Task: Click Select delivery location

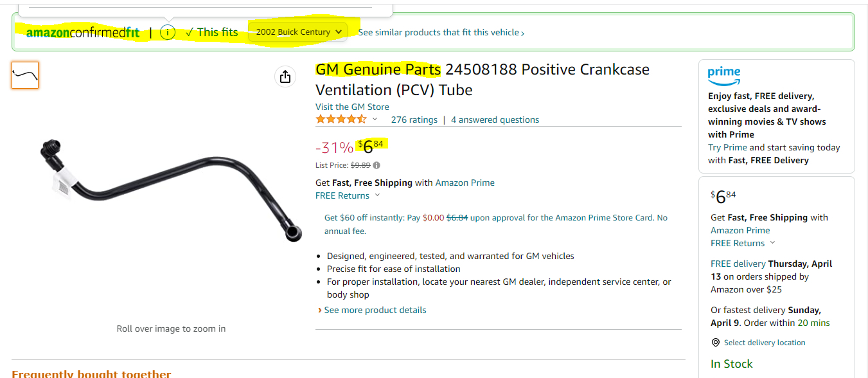Action: coord(764,343)
